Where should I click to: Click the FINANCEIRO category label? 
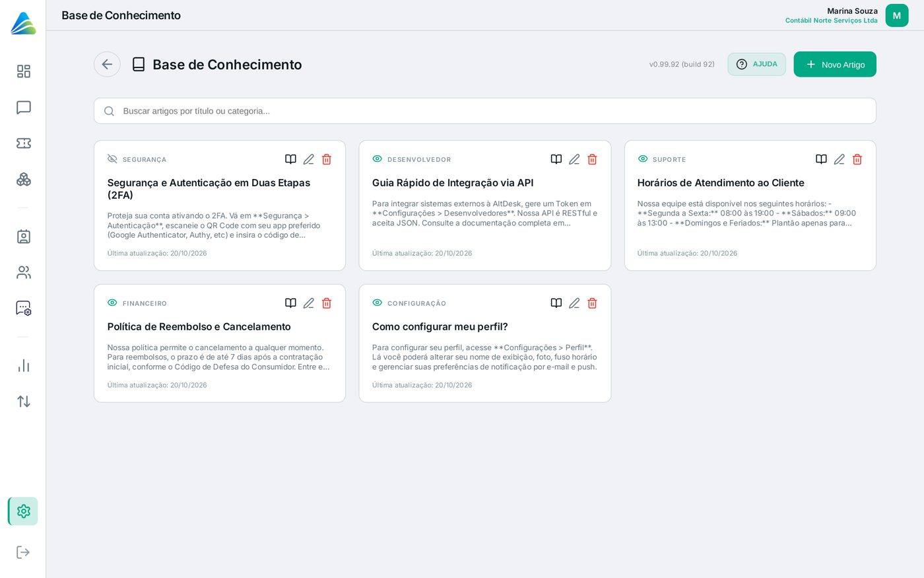[145, 304]
